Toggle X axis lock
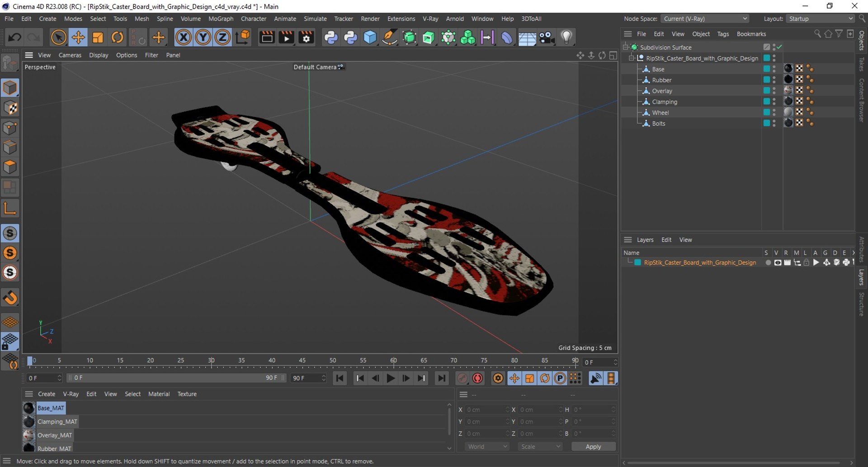Viewport: 868px width, 467px height. click(x=183, y=37)
